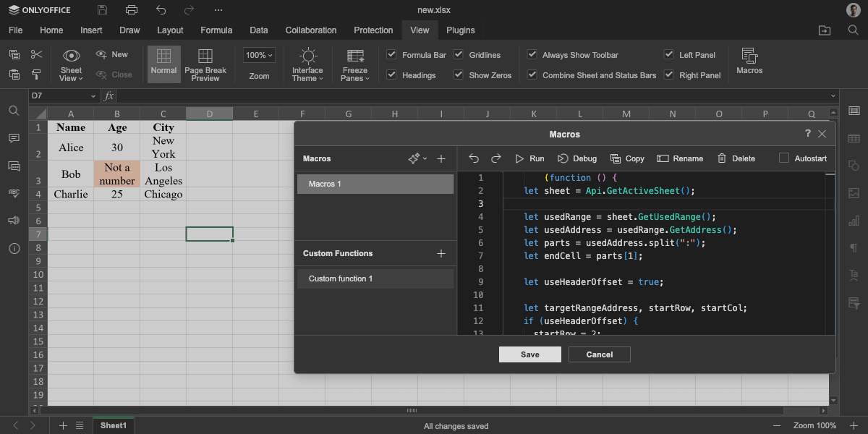
Task: Open Macros dialog help question mark
Action: 808,134
